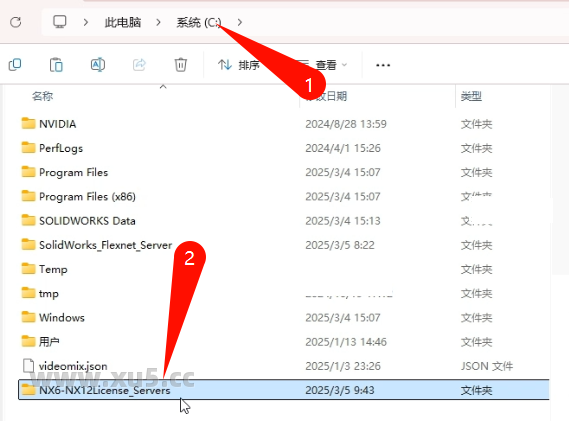Image resolution: width=569 pixels, height=421 pixels.
Task: Select the Program Files (x86) folder
Action: pyautogui.click(x=87, y=197)
